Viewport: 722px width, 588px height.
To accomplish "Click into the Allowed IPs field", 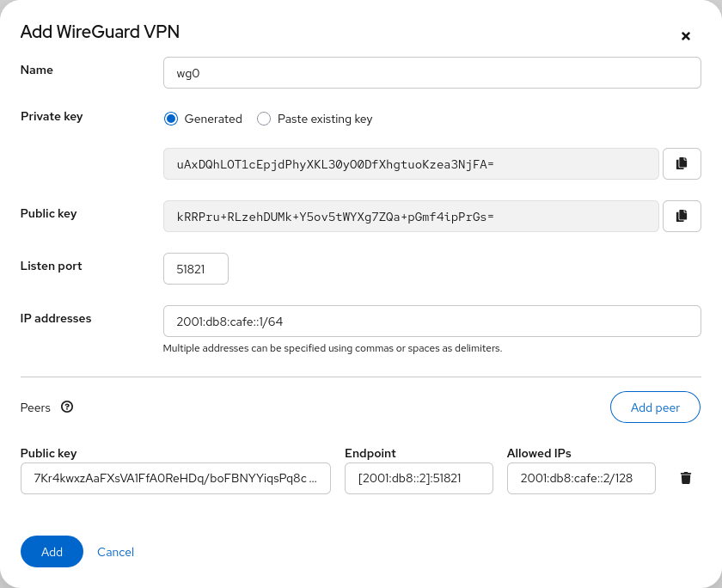I will pyautogui.click(x=581, y=478).
